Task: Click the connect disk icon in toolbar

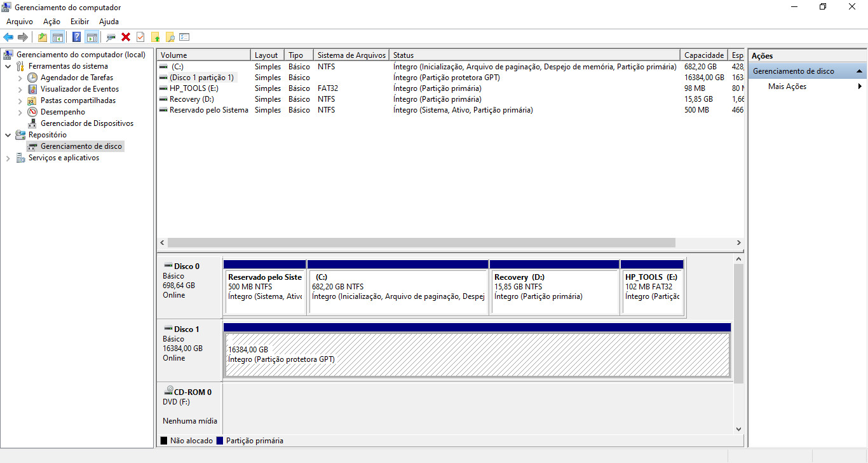Action: coord(111,37)
